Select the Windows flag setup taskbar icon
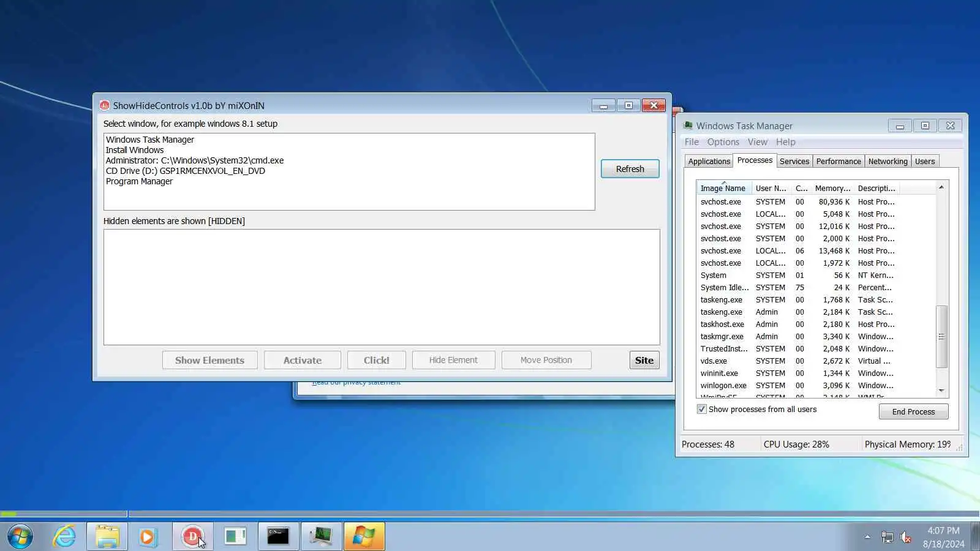Screen dimensions: 980x551 (364, 537)
